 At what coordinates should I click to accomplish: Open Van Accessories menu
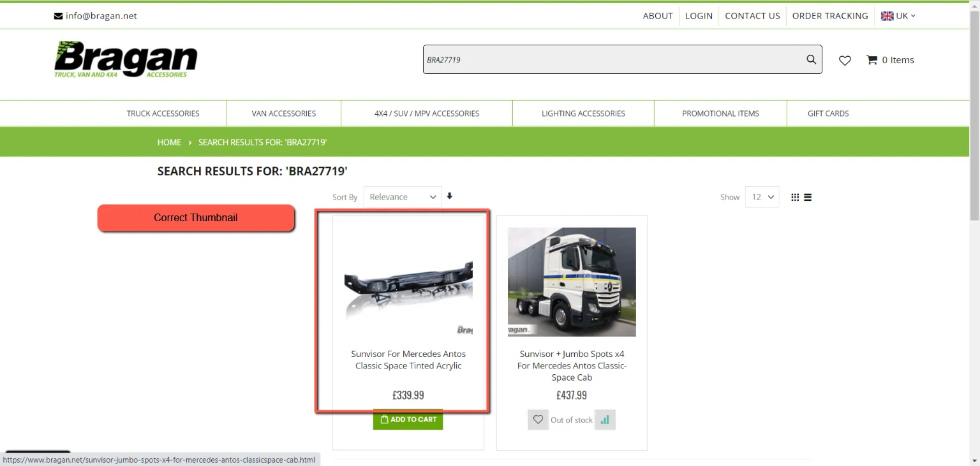(x=284, y=113)
